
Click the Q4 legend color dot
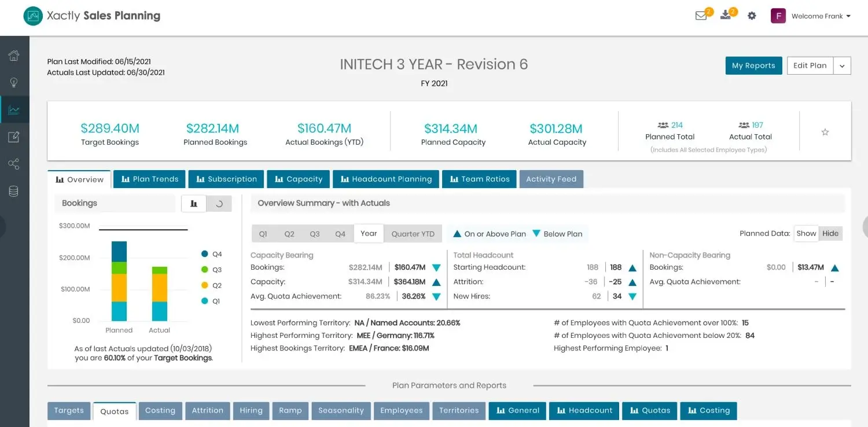204,254
